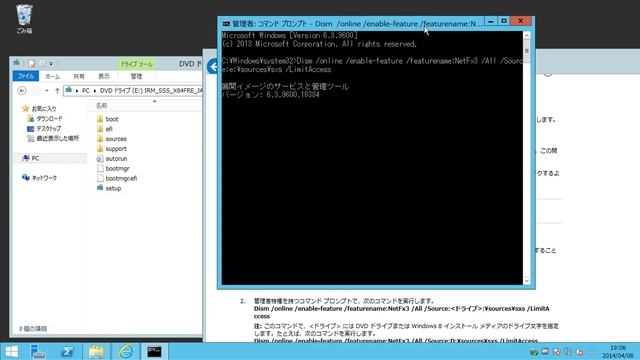The height and width of the screenshot is (360, 640).
Task: Click the Command Prompt title bar icon
Action: (x=226, y=24)
